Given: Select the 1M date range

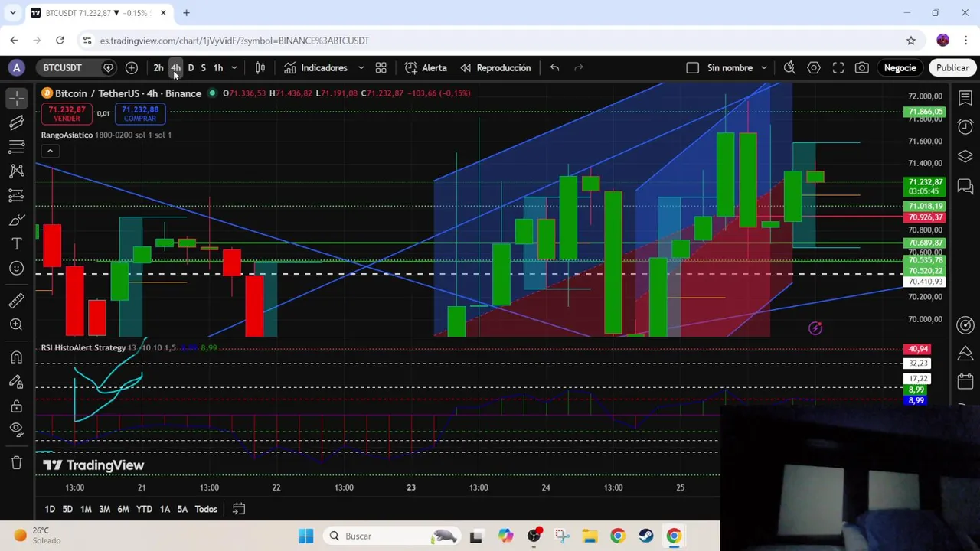Looking at the screenshot, I should click(x=86, y=509).
